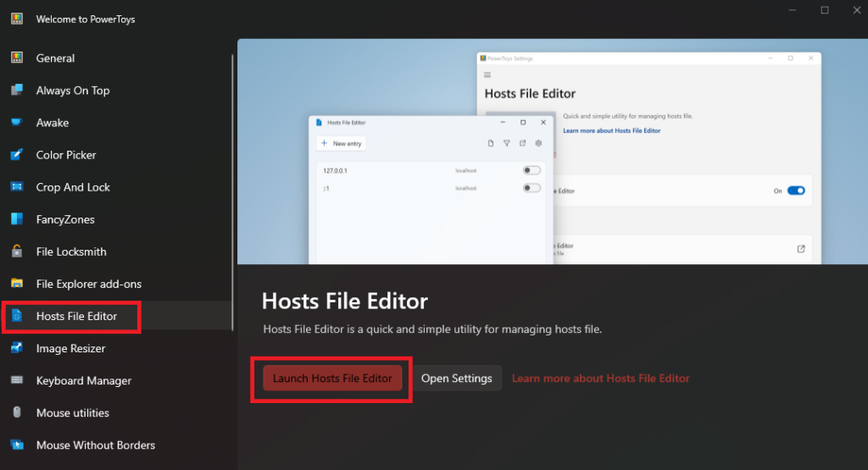The image size is (868, 470).
Task: Click the Color Picker eyedropper icon
Action: (17, 155)
